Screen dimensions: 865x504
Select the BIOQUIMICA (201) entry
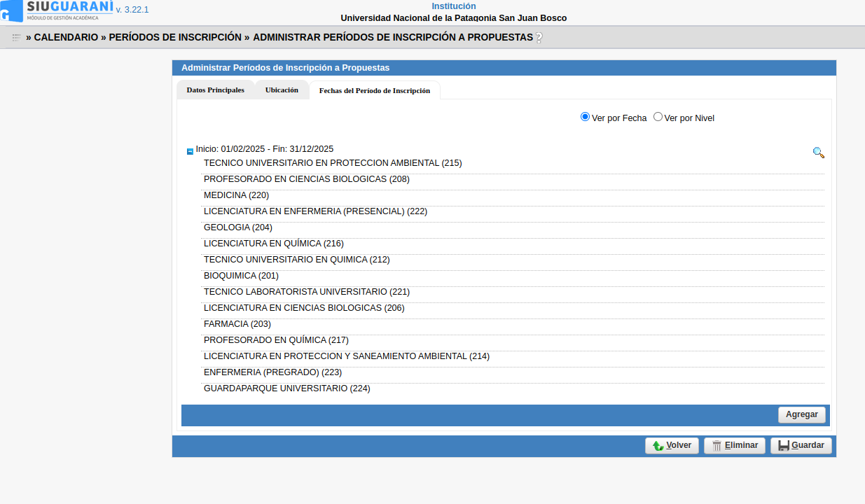[x=241, y=276]
